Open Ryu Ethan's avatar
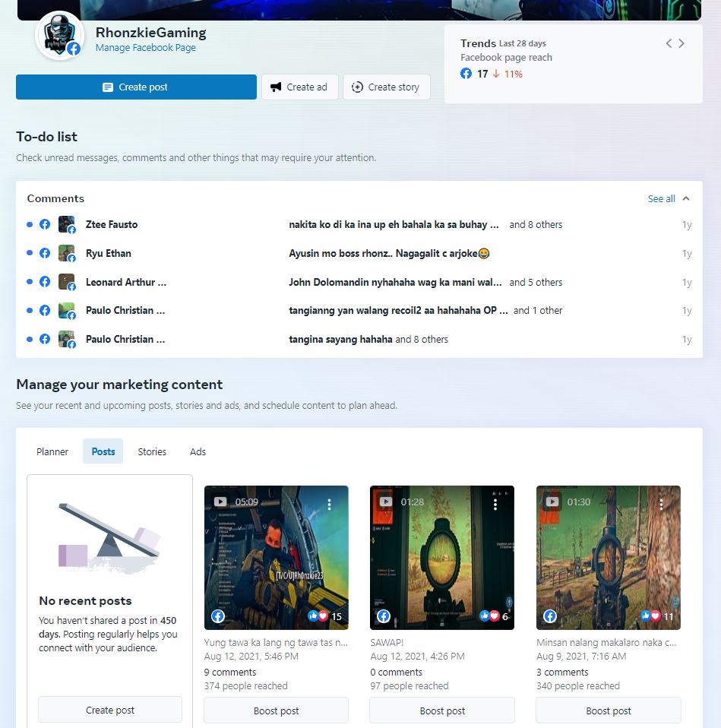The width and height of the screenshot is (721, 728). pyautogui.click(x=66, y=253)
